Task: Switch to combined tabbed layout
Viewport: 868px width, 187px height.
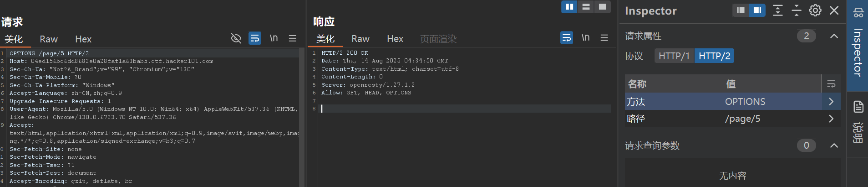Action: (x=603, y=7)
